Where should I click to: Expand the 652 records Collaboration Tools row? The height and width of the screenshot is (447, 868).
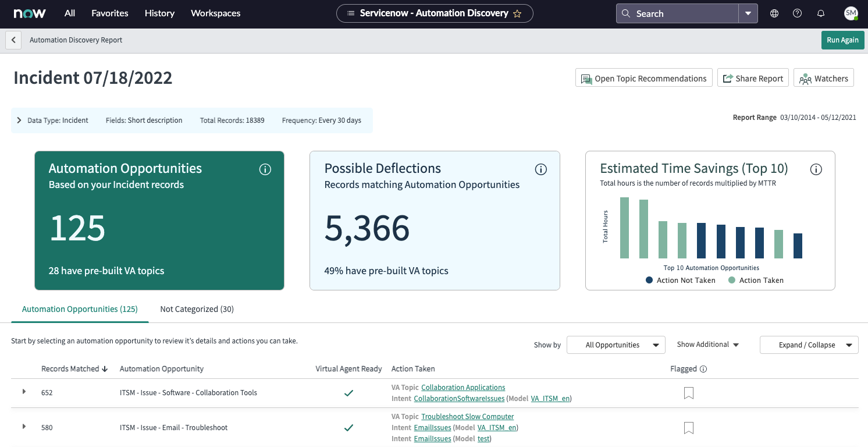pyautogui.click(x=24, y=392)
